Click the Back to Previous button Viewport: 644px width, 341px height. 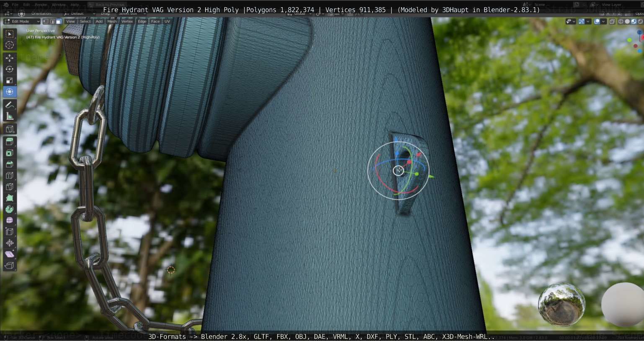pyautogui.click(x=106, y=5)
